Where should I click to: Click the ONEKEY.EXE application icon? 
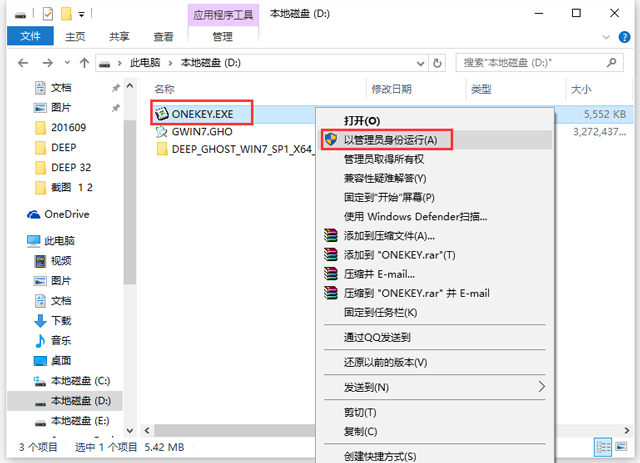coord(162,114)
